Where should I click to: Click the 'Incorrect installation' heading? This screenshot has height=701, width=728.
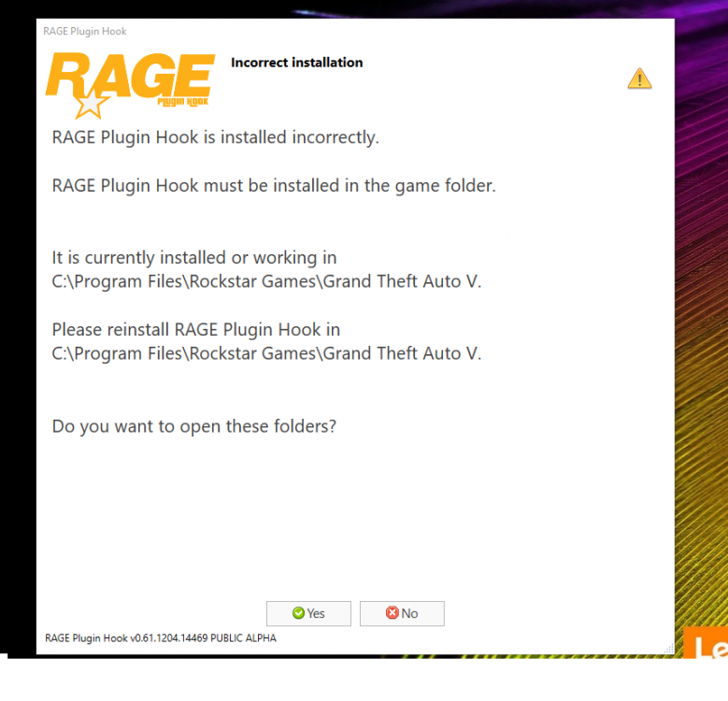pos(296,63)
